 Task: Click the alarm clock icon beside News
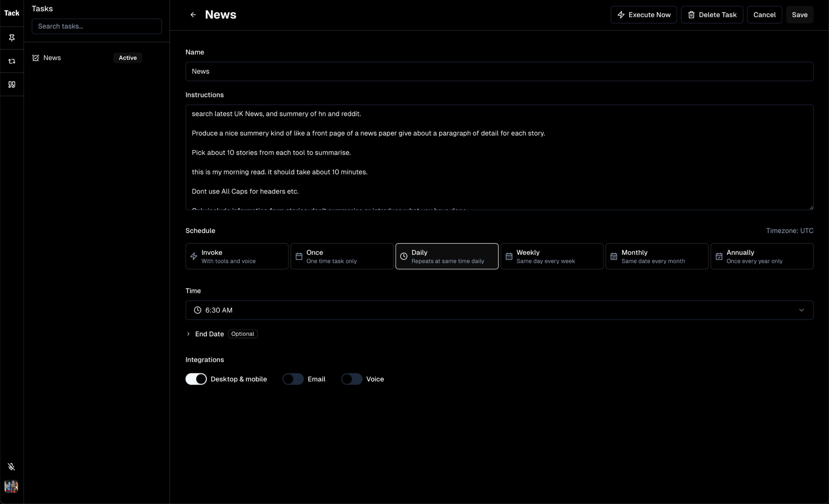36,58
